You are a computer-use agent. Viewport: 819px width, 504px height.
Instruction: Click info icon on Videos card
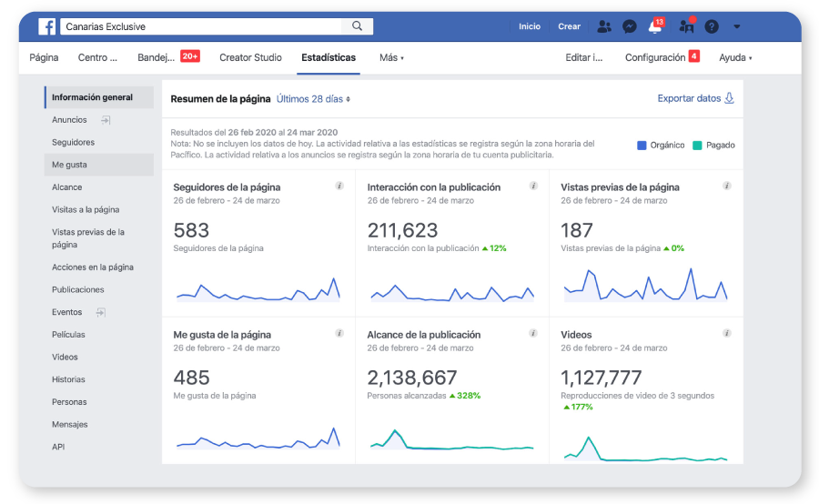tap(727, 333)
